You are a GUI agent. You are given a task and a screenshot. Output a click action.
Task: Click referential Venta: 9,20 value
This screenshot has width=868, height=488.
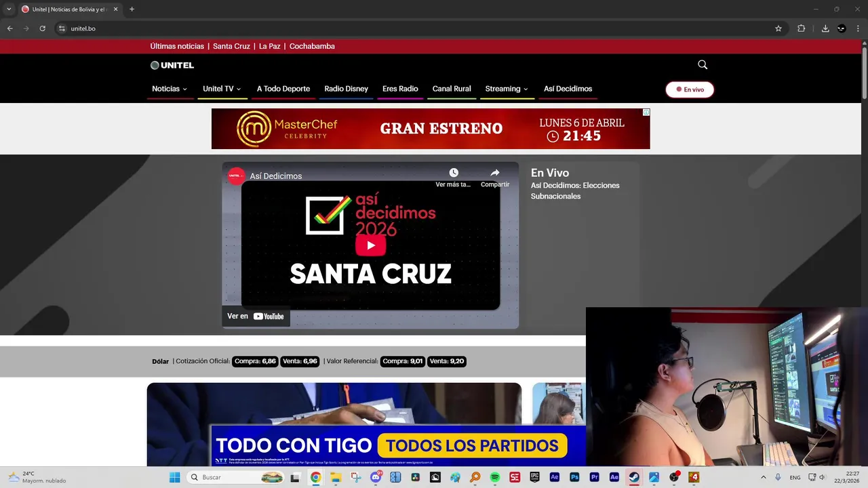447,361
